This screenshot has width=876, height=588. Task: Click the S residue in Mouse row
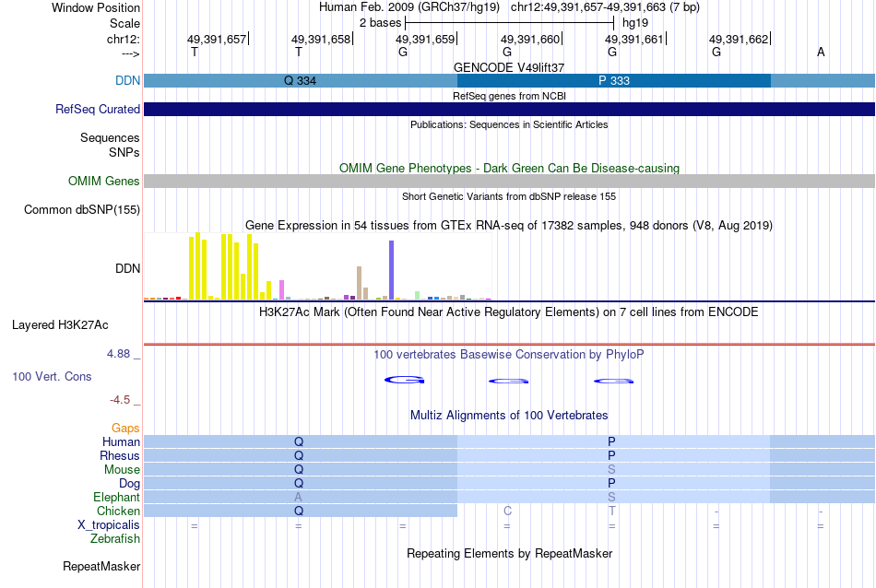click(x=611, y=470)
